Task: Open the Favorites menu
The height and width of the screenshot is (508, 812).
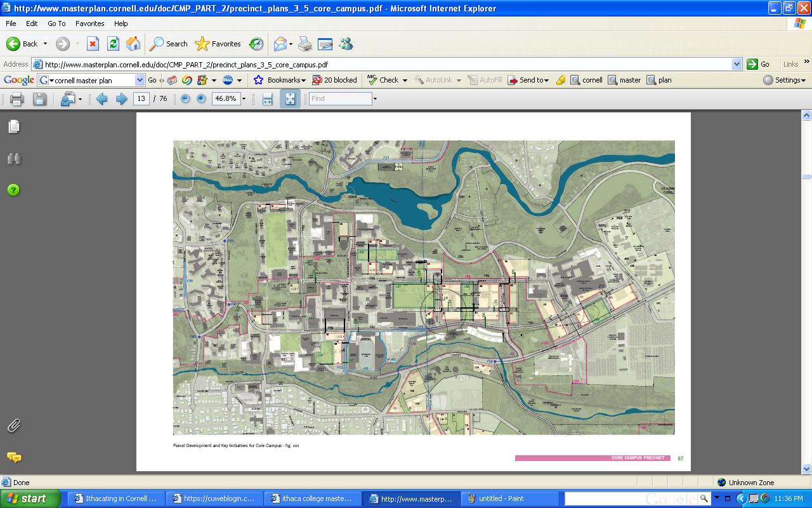Action: (x=89, y=23)
